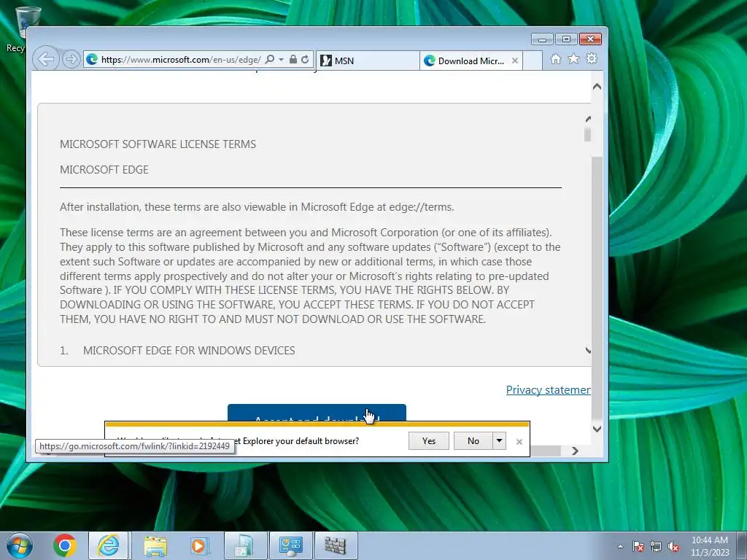Click the horizontal scrollbar right arrow

575,451
